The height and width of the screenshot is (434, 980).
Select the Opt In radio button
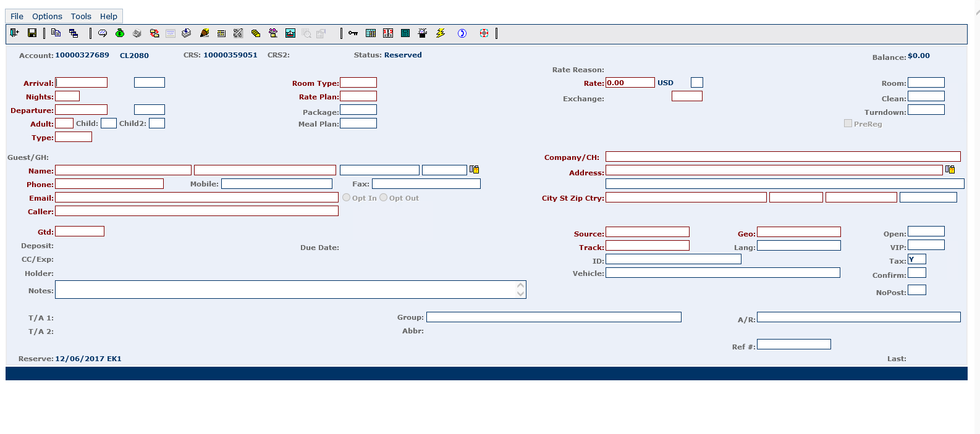(347, 198)
